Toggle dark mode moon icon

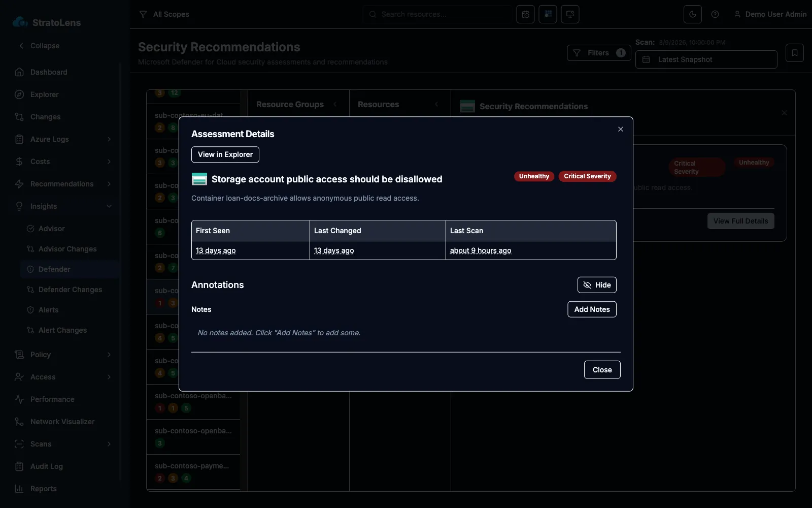click(693, 14)
